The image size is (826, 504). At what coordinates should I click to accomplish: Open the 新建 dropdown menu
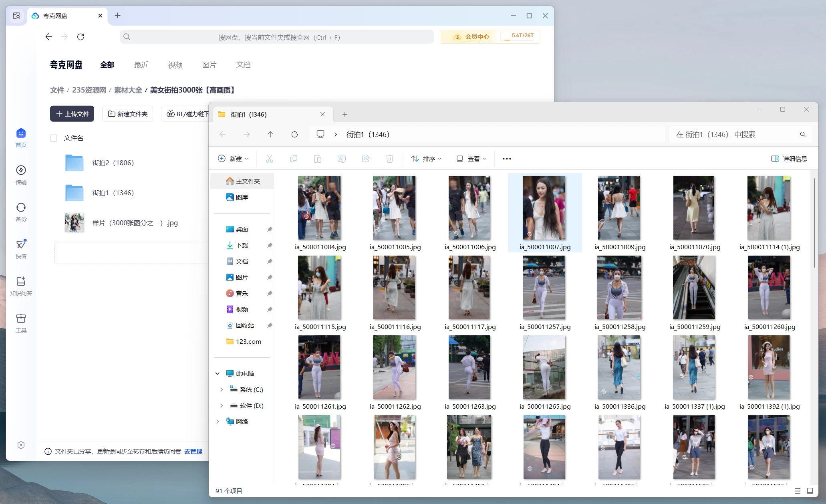233,158
